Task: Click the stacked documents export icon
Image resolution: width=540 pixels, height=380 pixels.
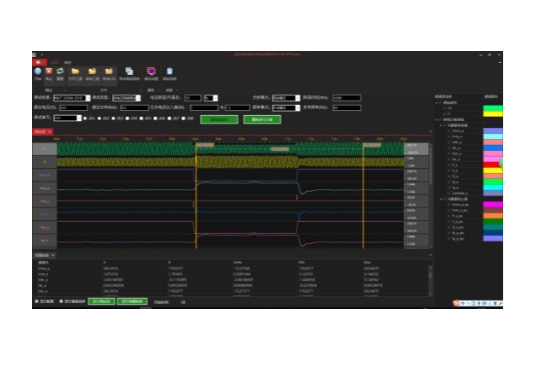Action: pos(129,71)
